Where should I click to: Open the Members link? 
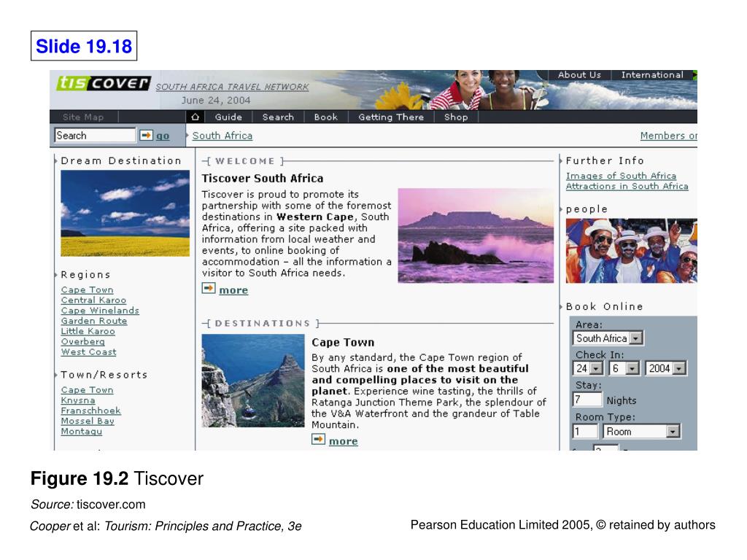668,136
